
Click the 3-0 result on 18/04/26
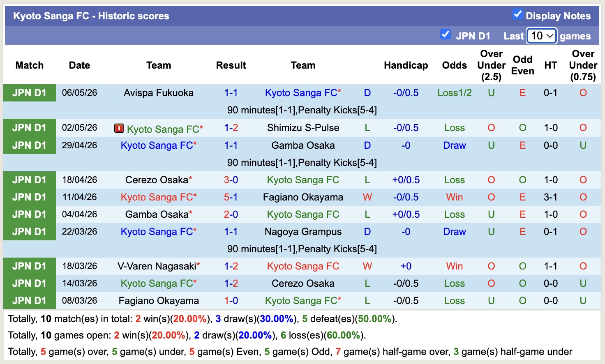coord(231,180)
